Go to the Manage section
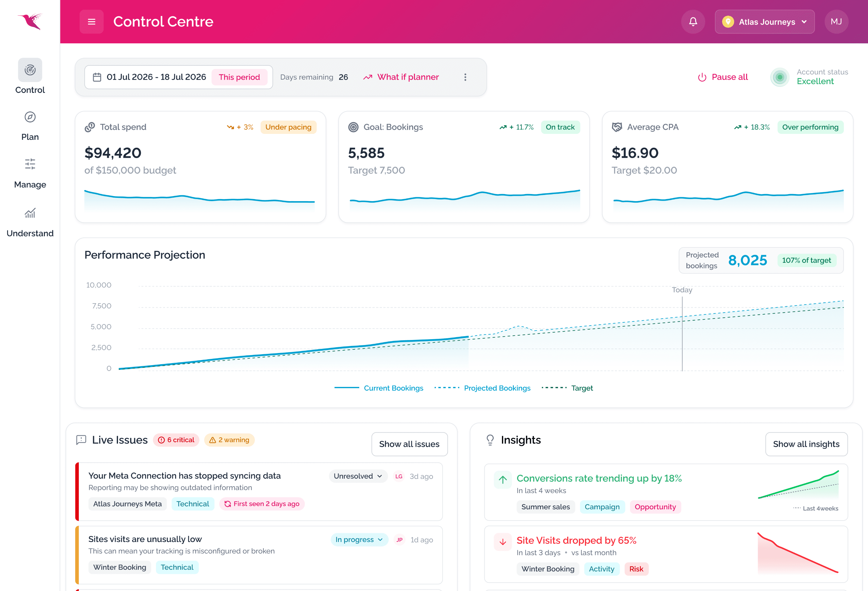Image resolution: width=868 pixels, height=591 pixels. [x=30, y=174]
